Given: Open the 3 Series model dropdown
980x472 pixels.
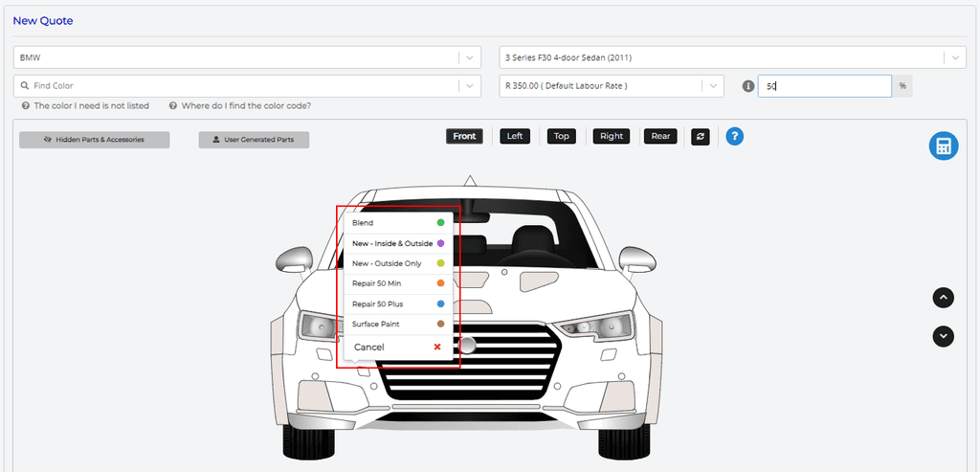Looking at the screenshot, I should [x=954, y=57].
